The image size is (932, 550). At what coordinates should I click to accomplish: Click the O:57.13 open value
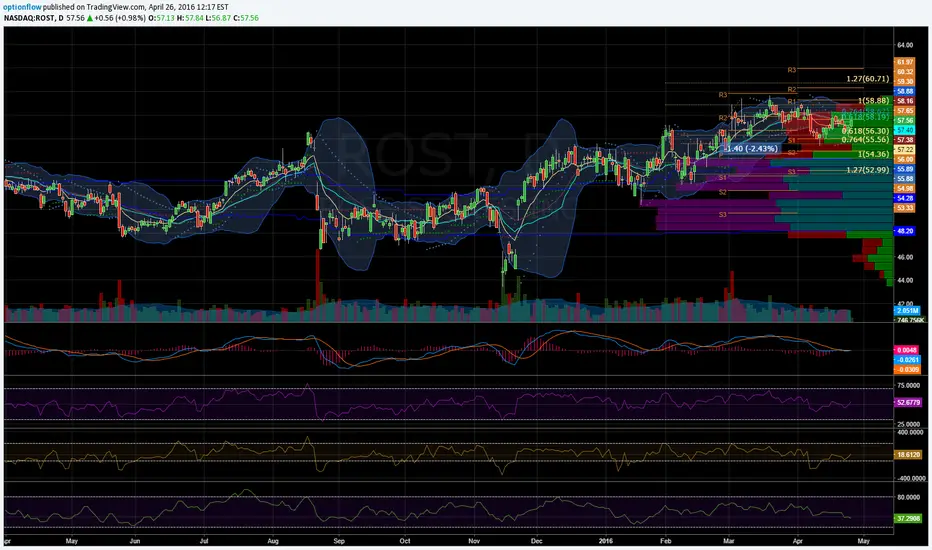coord(162,18)
